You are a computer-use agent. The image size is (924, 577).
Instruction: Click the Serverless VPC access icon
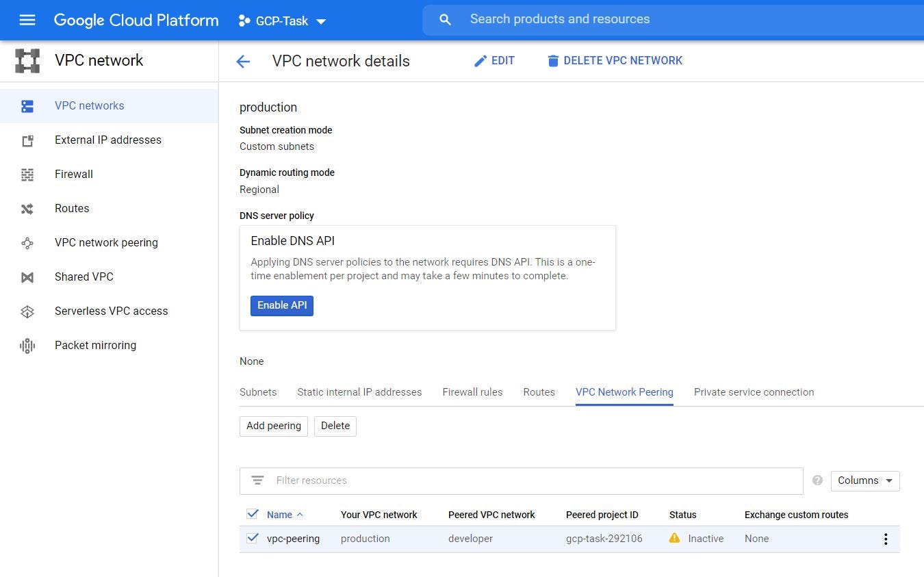coord(27,311)
